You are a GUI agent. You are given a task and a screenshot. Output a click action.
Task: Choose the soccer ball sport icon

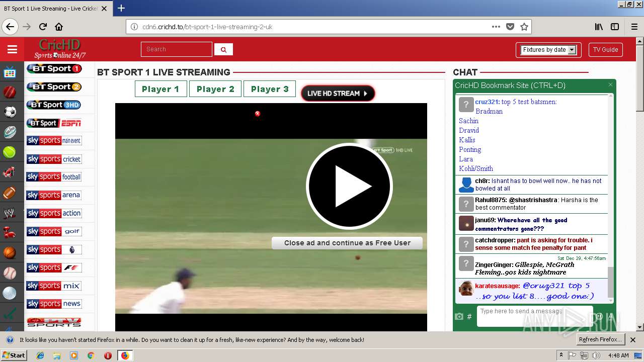[10, 112]
